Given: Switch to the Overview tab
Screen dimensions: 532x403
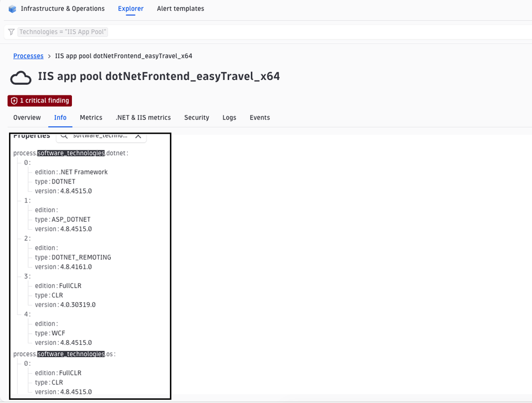Looking at the screenshot, I should pos(27,118).
